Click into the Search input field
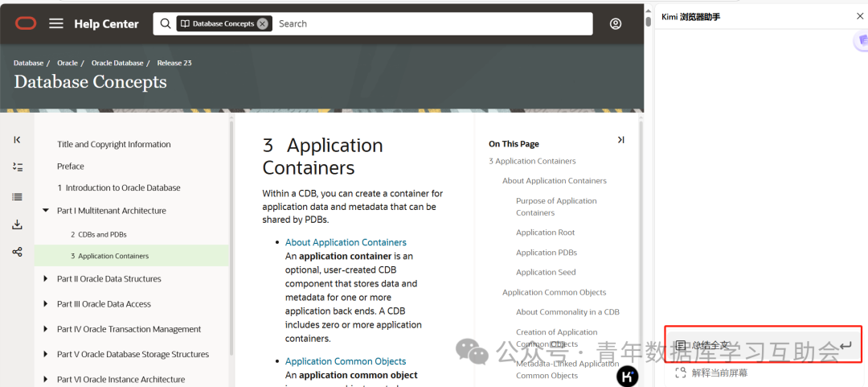The image size is (868, 387). click(432, 24)
